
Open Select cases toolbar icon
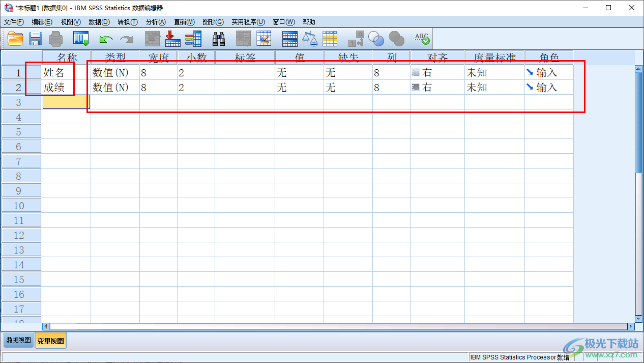330,39
